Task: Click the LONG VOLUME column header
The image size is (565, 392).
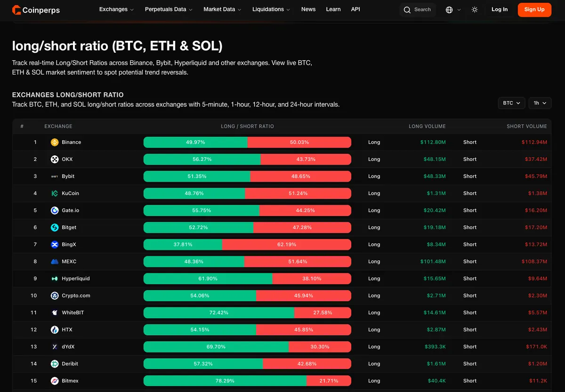Action: 427,127
